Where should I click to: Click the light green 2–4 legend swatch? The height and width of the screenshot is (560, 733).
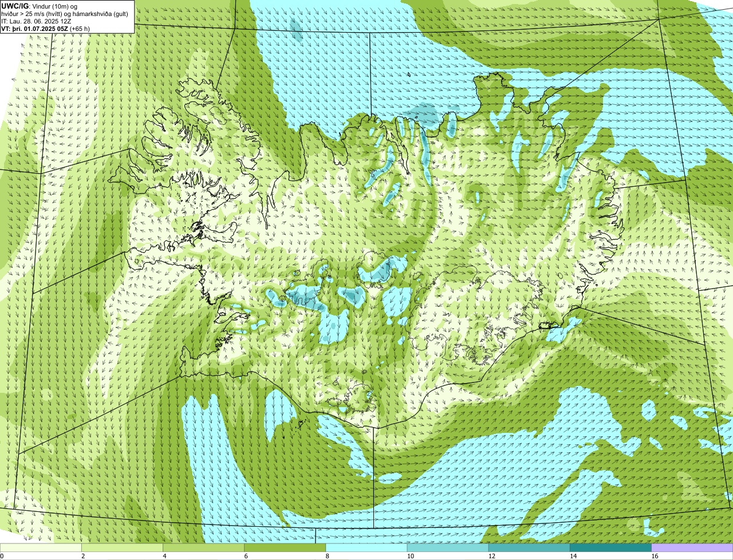click(x=122, y=548)
